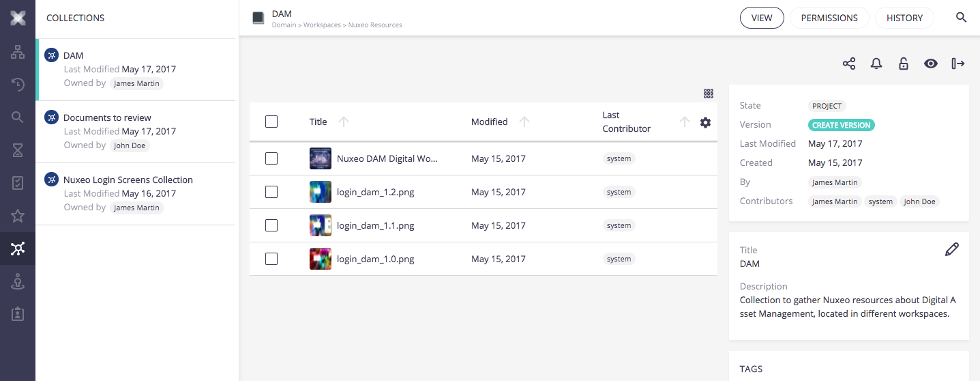Edit document with the pencil icon
The image size is (980, 381).
tap(952, 249)
